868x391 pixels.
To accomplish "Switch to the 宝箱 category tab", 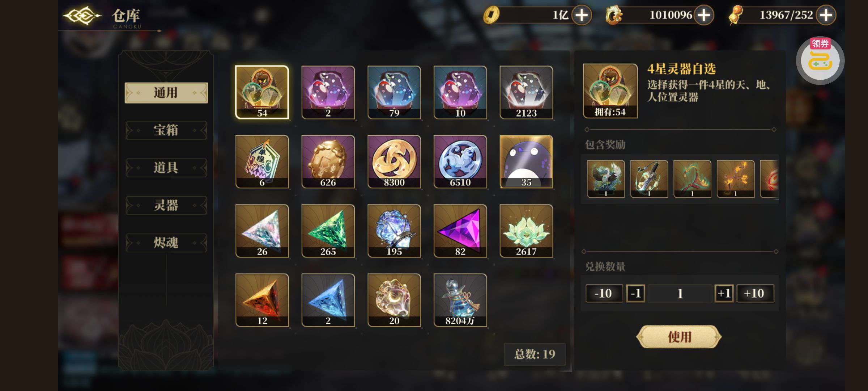I will coord(166,130).
